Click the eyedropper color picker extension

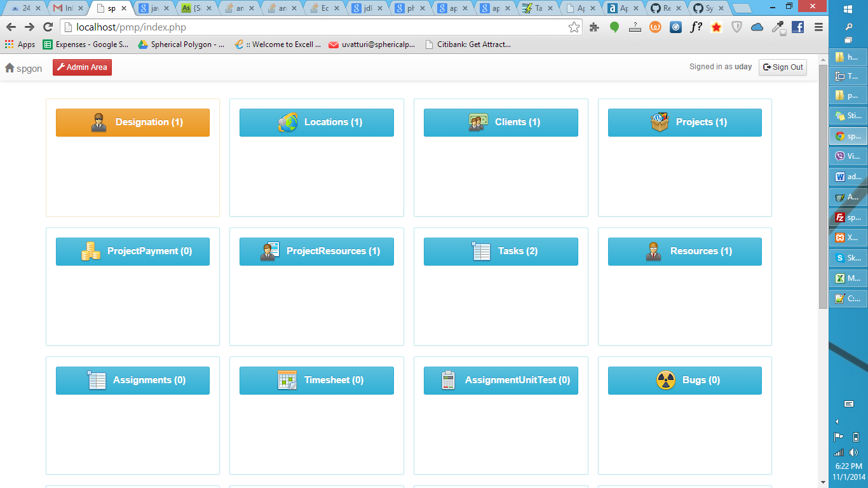[x=778, y=27]
